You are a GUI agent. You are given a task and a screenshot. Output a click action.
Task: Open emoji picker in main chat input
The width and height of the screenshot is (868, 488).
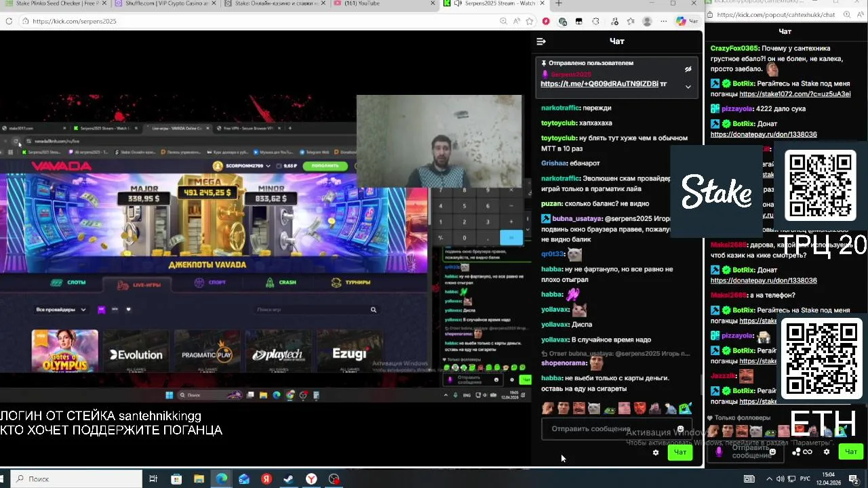680,429
